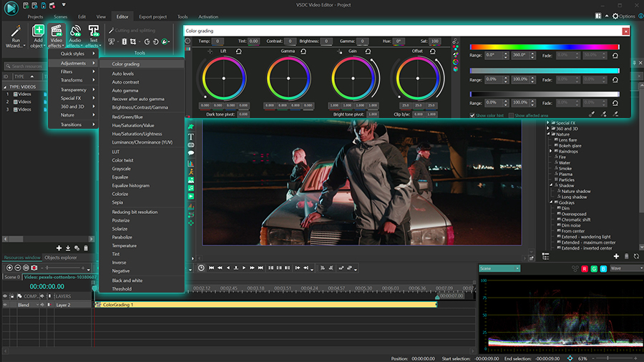This screenshot has width=644, height=362.
Task: Toggle visibility eye in layers header
Action: pos(5,296)
